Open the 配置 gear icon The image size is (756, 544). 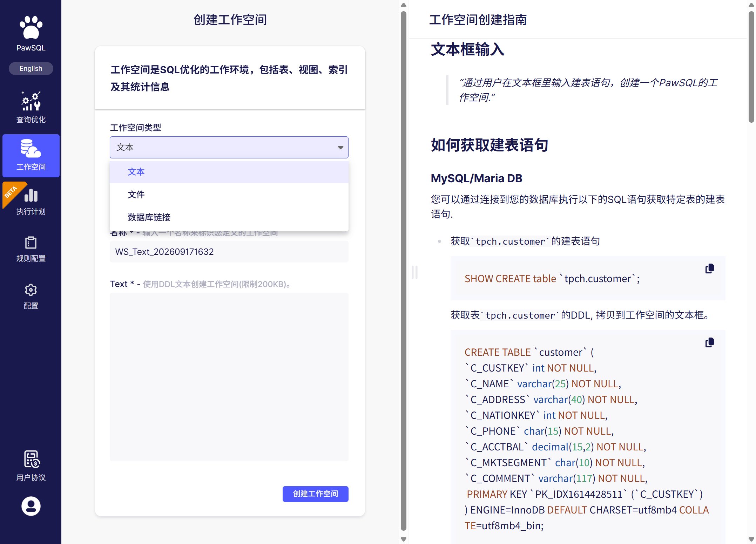(x=31, y=290)
